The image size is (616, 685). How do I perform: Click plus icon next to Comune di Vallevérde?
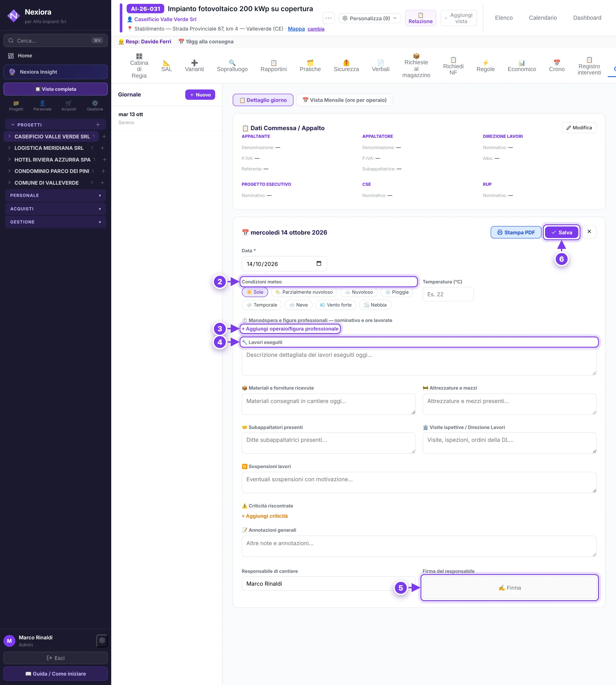103,183
